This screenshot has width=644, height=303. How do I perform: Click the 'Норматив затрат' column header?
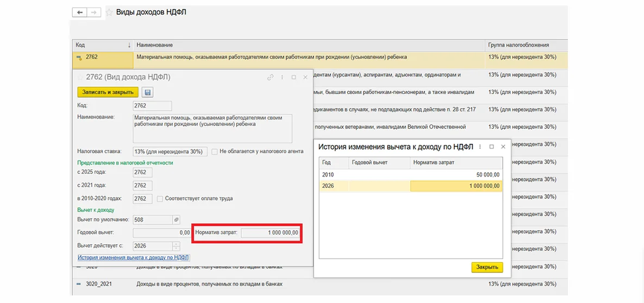tap(455, 162)
